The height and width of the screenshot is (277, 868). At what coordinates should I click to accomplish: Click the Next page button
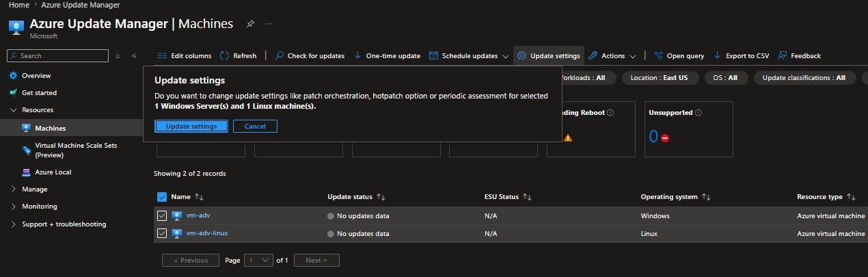(x=316, y=260)
